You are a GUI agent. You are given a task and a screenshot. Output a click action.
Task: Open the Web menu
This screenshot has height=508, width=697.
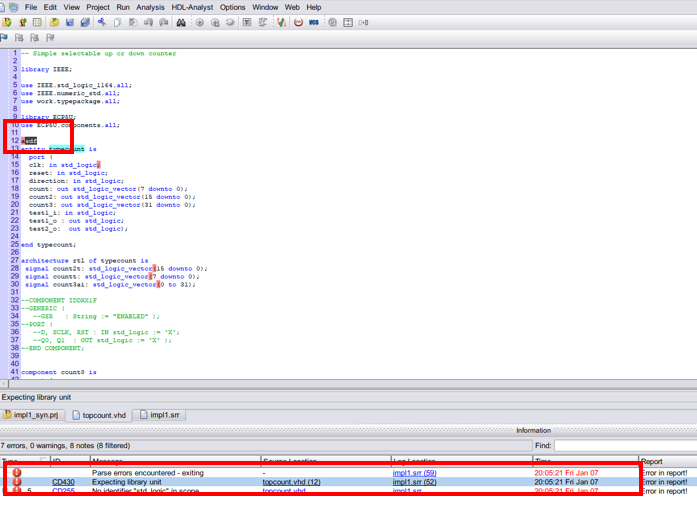coord(292,7)
